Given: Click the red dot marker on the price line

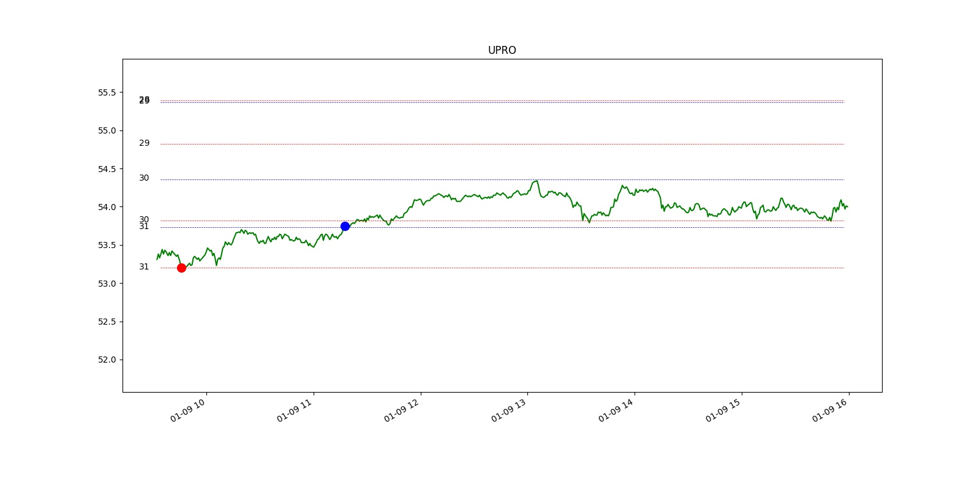Looking at the screenshot, I should 181,268.
